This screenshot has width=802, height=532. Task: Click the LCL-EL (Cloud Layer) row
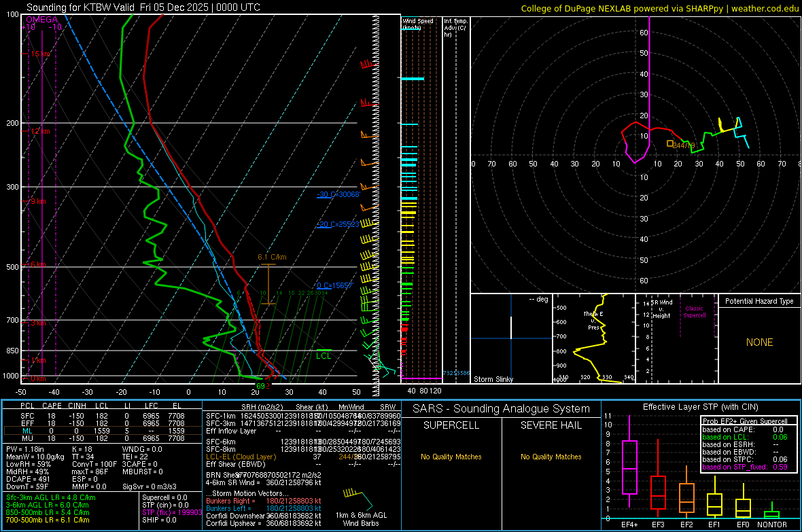[303, 457]
